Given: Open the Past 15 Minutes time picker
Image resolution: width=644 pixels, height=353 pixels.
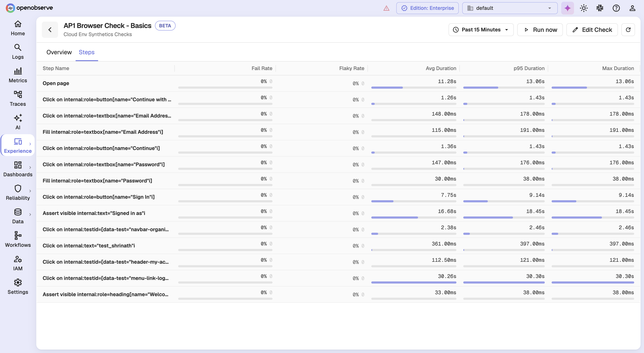Looking at the screenshot, I should [481, 30].
